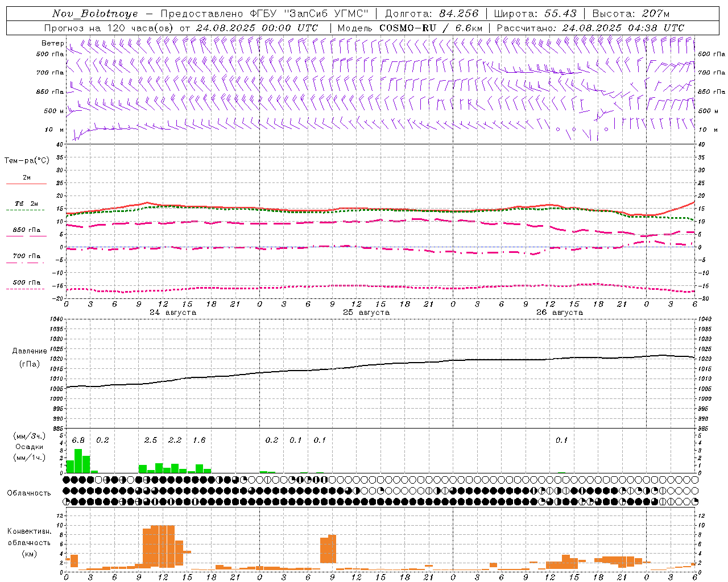The image size is (728, 582).
Task: Click the "26 августа" date label
Action: [x=560, y=313]
